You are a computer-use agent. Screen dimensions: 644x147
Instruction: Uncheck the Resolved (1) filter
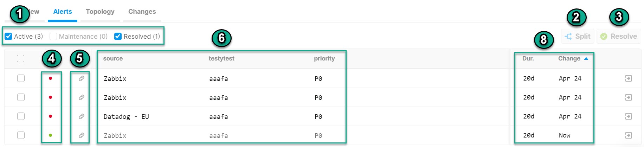coord(118,37)
